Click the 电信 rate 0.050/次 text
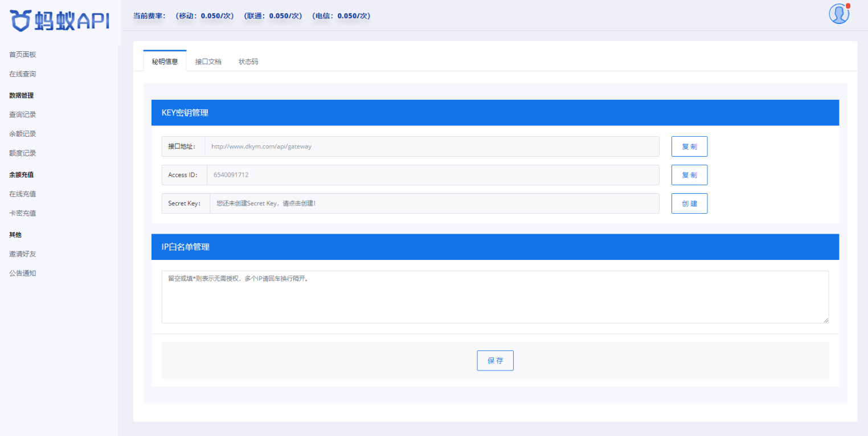Viewport: 868px width, 436px height. click(x=342, y=16)
